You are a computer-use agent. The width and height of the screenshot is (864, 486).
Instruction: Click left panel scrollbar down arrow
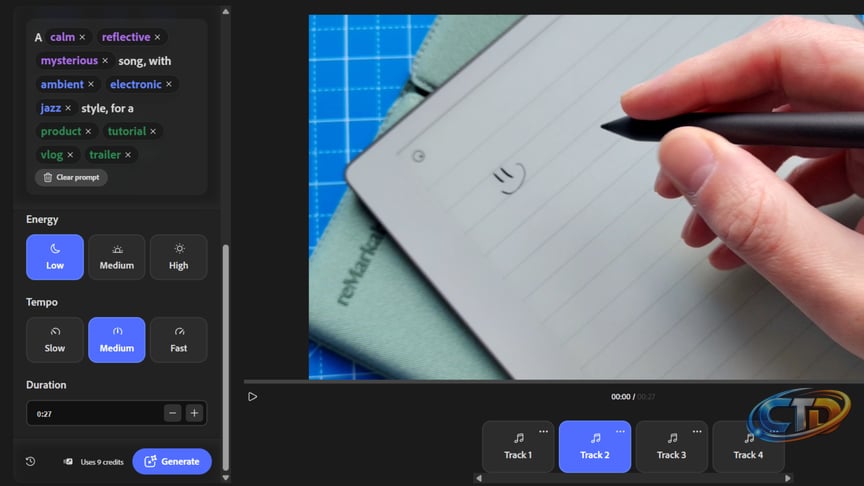tap(225, 478)
